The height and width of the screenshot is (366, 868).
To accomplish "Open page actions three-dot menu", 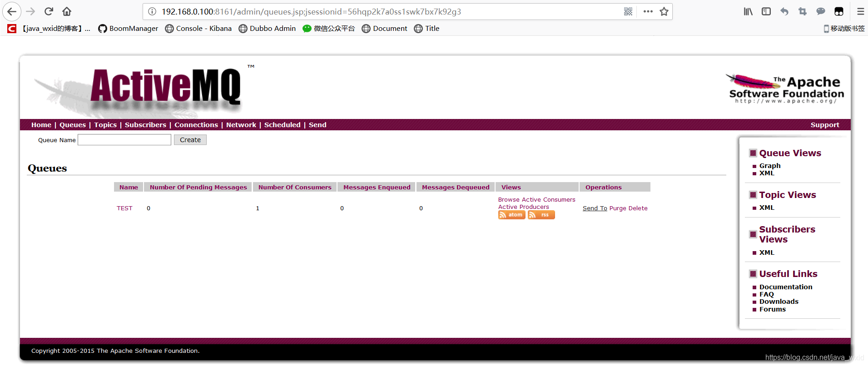I will pos(648,11).
